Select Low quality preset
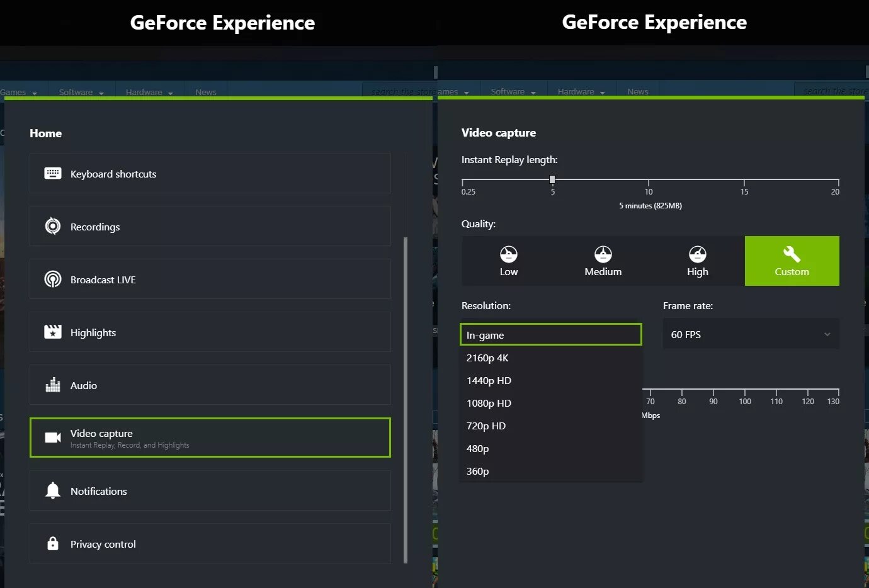The width and height of the screenshot is (869, 588). pos(509,261)
